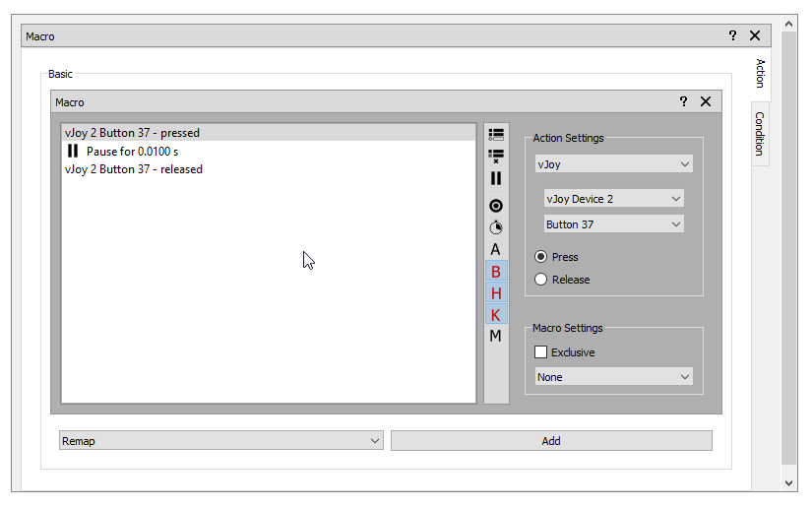
Task: Toggle the M mouse recording icon
Action: (x=496, y=336)
